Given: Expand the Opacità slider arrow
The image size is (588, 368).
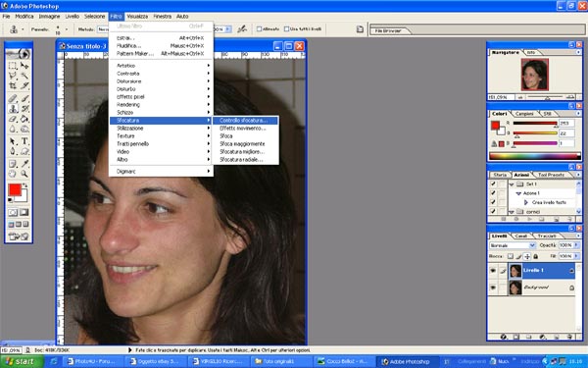Looking at the screenshot, I should (576, 244).
